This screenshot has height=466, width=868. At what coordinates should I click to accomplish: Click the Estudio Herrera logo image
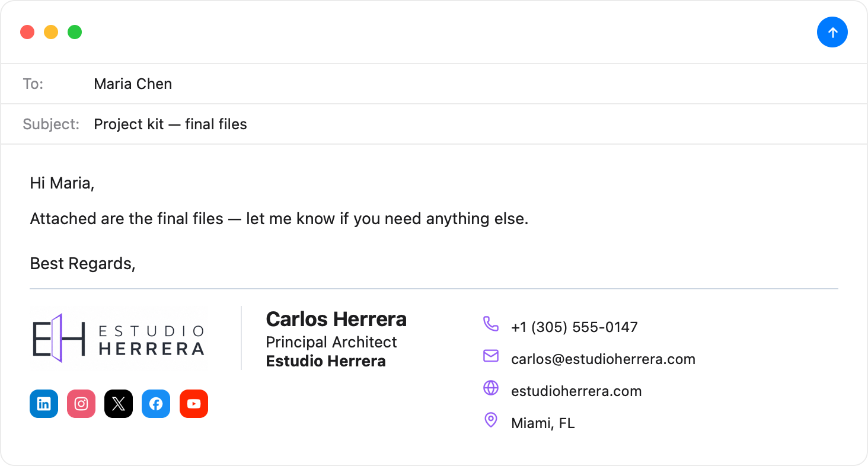tap(118, 338)
